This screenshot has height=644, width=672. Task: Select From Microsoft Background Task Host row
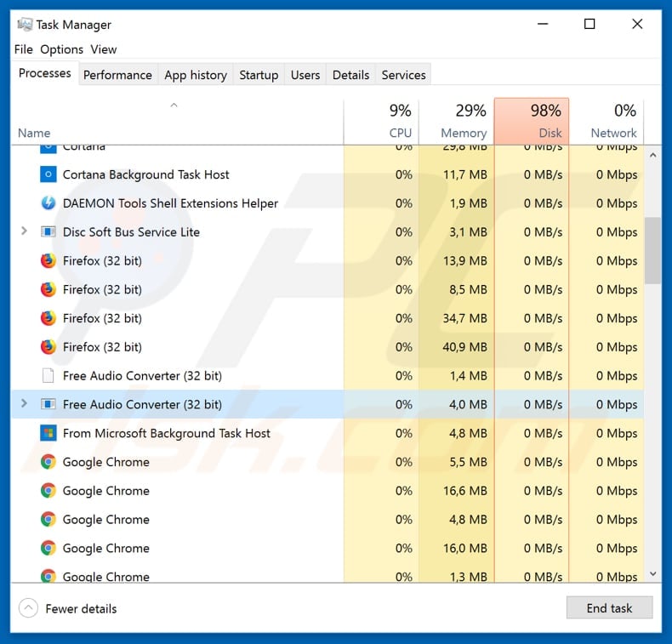click(x=327, y=433)
